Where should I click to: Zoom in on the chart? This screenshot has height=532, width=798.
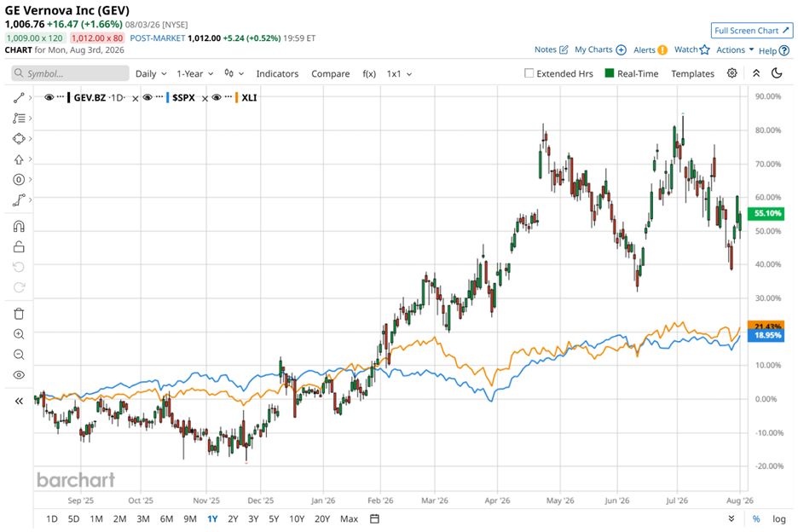[19, 334]
